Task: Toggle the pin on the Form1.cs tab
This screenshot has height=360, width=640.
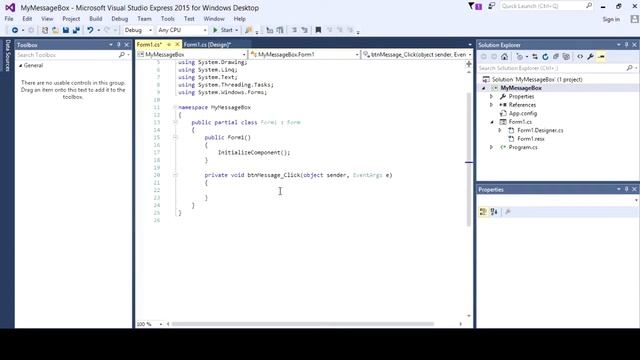Action: pos(169,44)
